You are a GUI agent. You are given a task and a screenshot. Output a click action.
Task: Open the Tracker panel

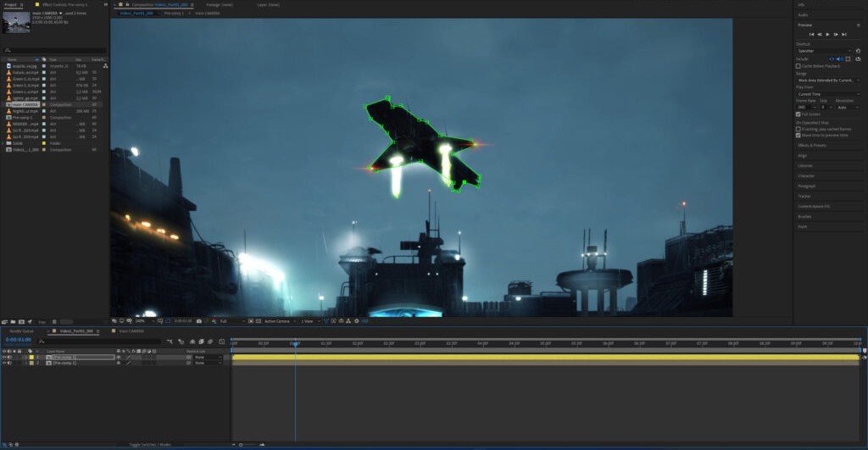pos(804,196)
